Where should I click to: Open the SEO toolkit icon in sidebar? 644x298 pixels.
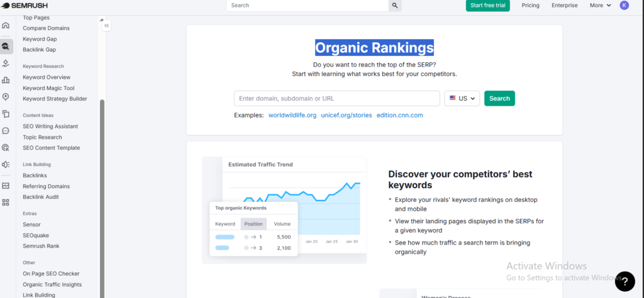pyautogui.click(x=6, y=46)
